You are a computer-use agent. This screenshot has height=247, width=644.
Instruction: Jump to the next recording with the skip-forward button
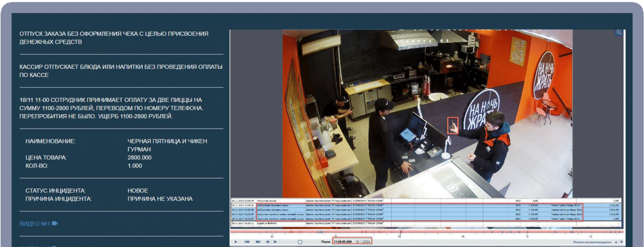258,242
